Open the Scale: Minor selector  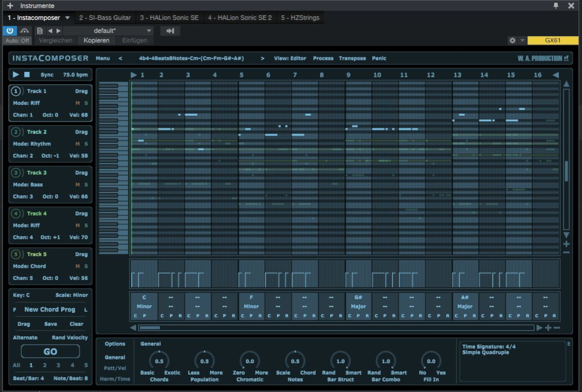(x=72, y=295)
